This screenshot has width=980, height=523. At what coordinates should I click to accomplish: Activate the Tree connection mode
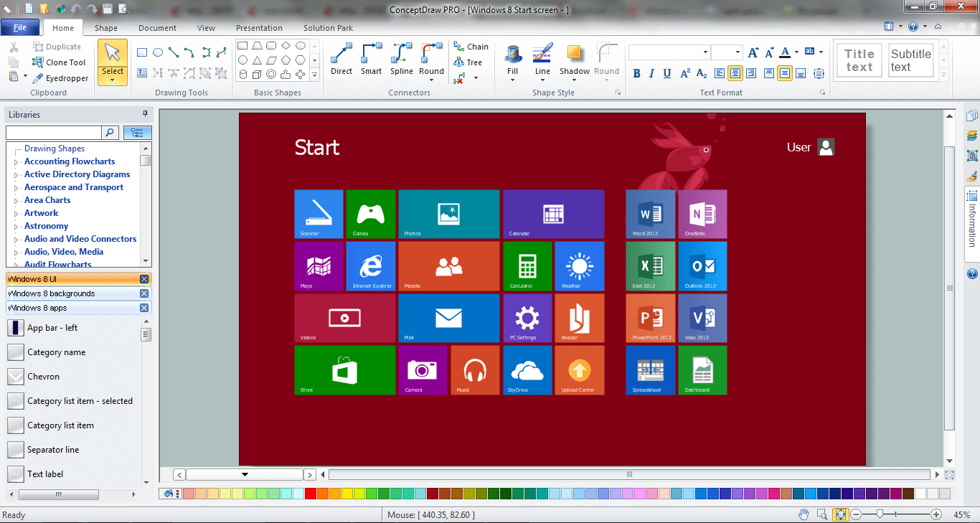[x=468, y=62]
